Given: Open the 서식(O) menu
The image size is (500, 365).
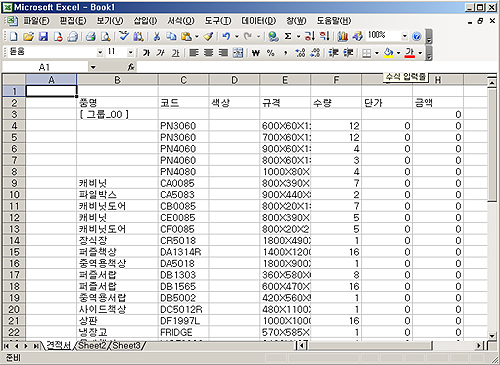Looking at the screenshot, I should 181,21.
